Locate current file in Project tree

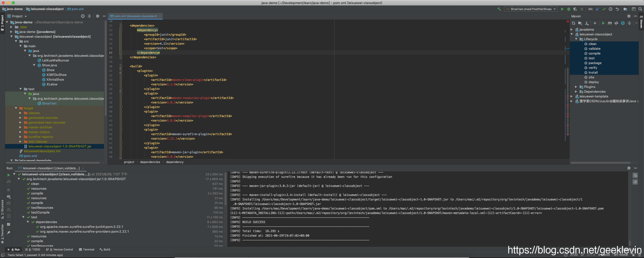click(83, 16)
